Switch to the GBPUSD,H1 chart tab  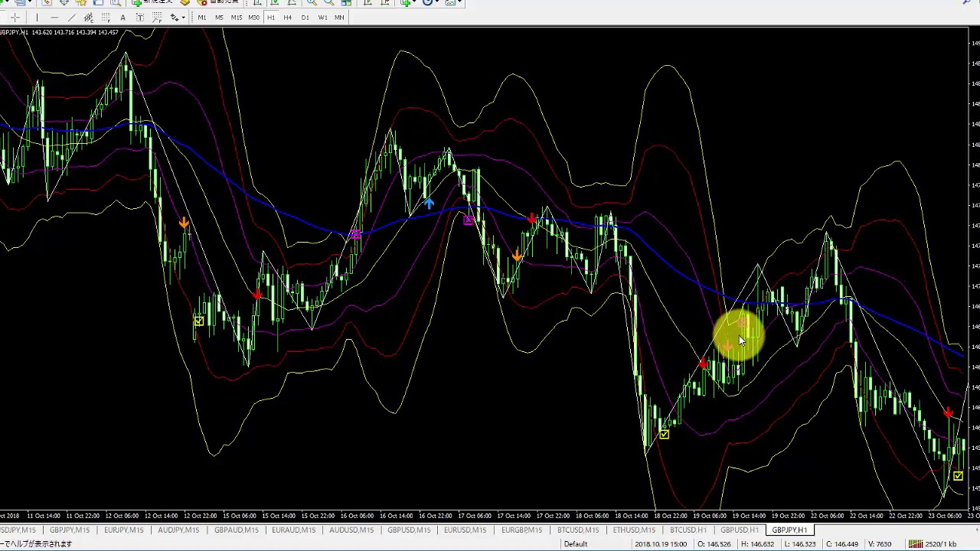(x=739, y=530)
